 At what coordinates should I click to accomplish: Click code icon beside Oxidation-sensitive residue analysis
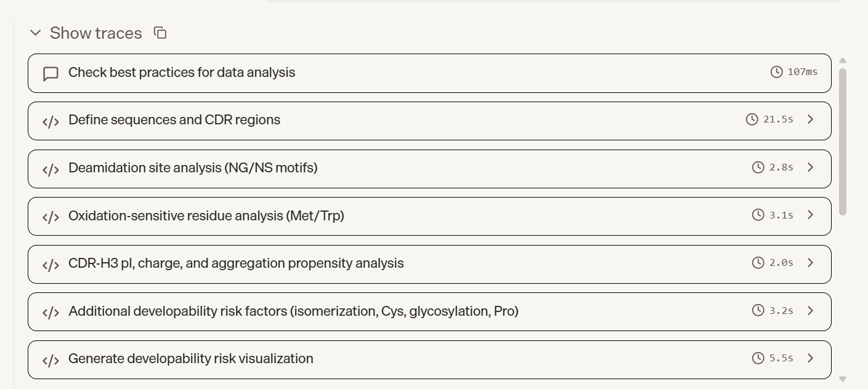pyautogui.click(x=51, y=217)
